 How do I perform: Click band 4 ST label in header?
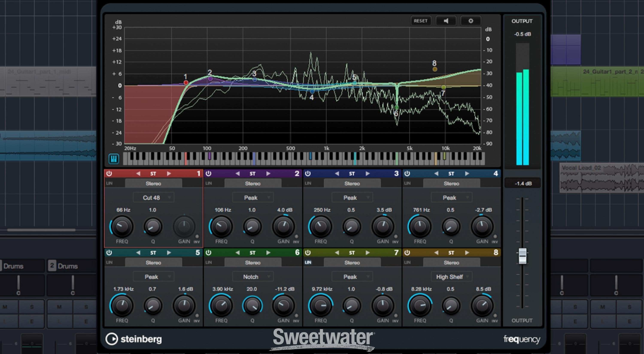(x=451, y=174)
